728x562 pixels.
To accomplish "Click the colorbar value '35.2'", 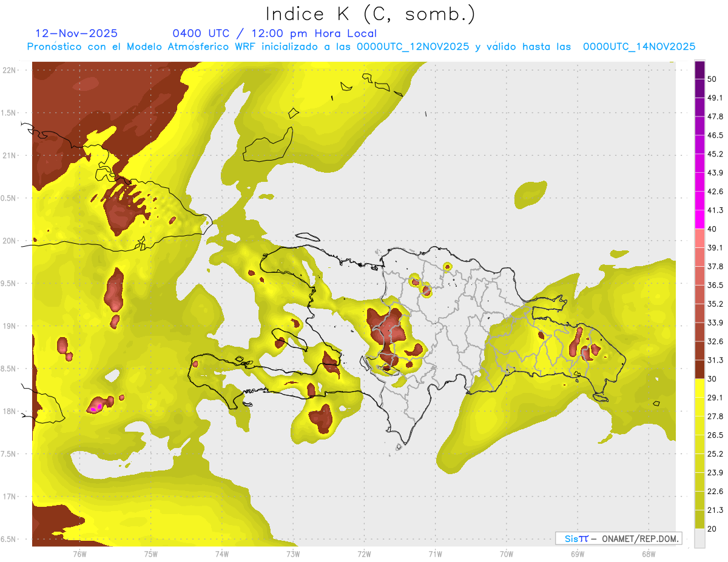I will coord(715,304).
